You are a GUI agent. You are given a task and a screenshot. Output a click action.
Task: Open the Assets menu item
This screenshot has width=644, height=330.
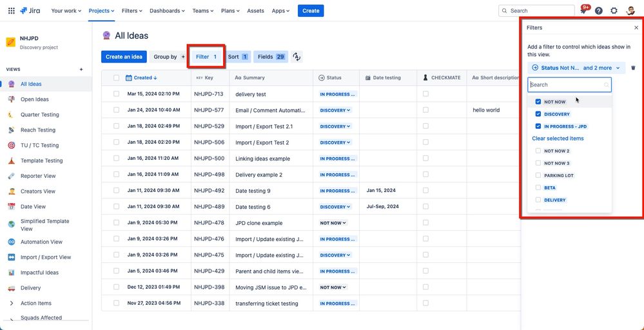click(x=255, y=11)
